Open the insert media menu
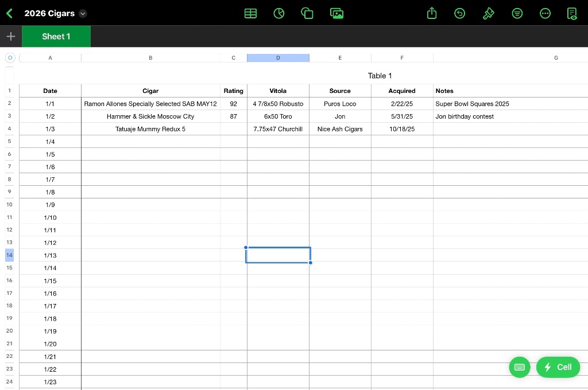Screen dimensions: 588x390 click(337, 13)
